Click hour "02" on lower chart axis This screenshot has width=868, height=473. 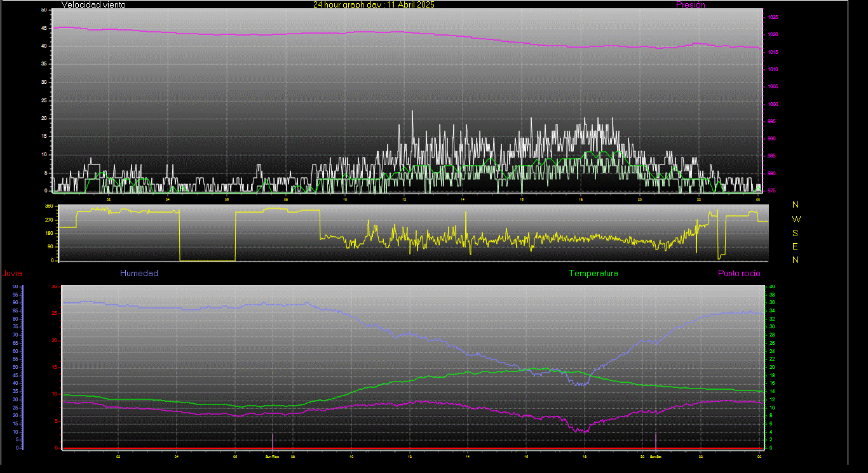pos(118,456)
